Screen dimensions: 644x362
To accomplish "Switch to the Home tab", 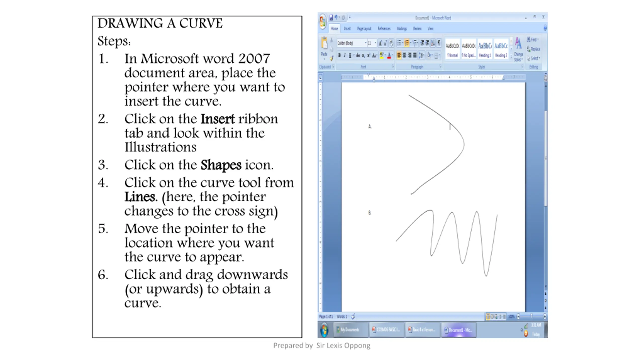I will pyautogui.click(x=334, y=28).
